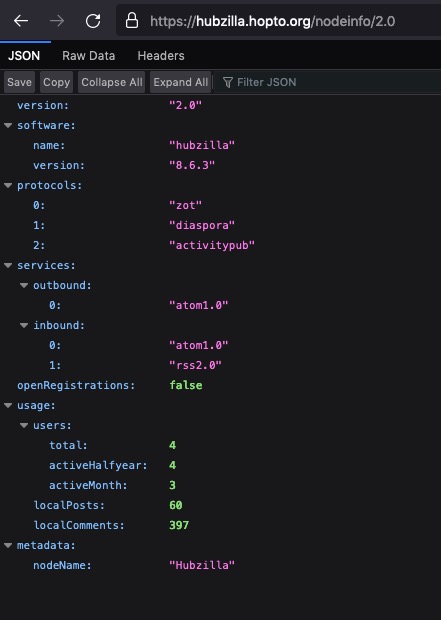The image size is (441, 620).
Task: Collapse the inbound services node
Action: [x=24, y=325]
